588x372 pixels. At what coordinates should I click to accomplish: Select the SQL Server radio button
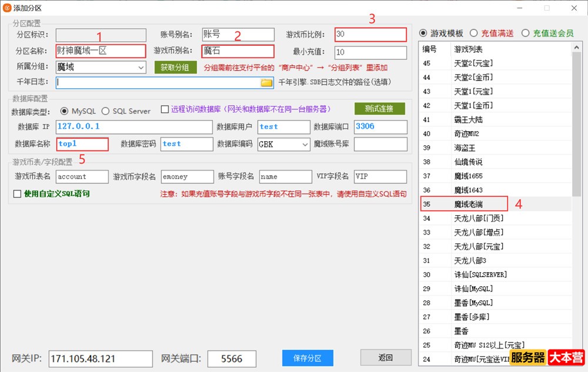[106, 111]
